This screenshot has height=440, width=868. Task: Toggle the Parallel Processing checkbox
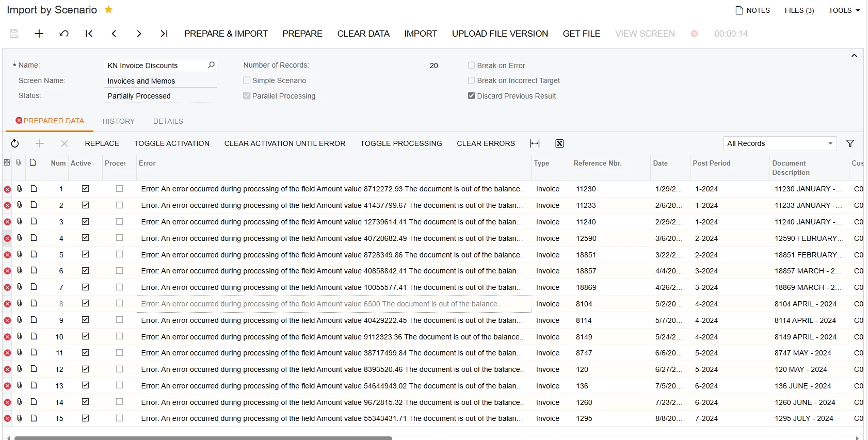[247, 95]
